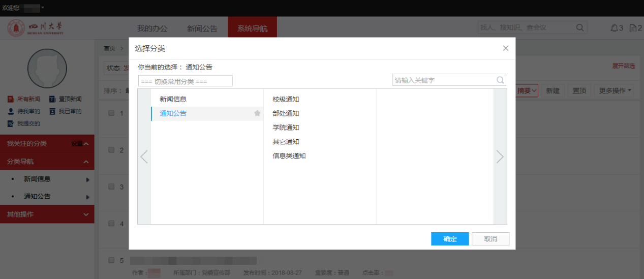Screen dimensions: 644x279
Task: Open the welcome user dropdown arrow
Action: coord(43,8)
